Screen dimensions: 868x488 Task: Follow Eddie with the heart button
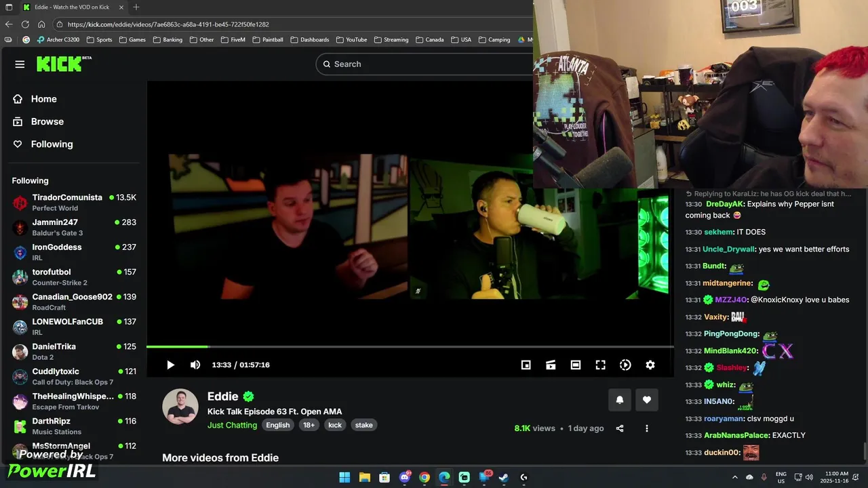click(647, 400)
